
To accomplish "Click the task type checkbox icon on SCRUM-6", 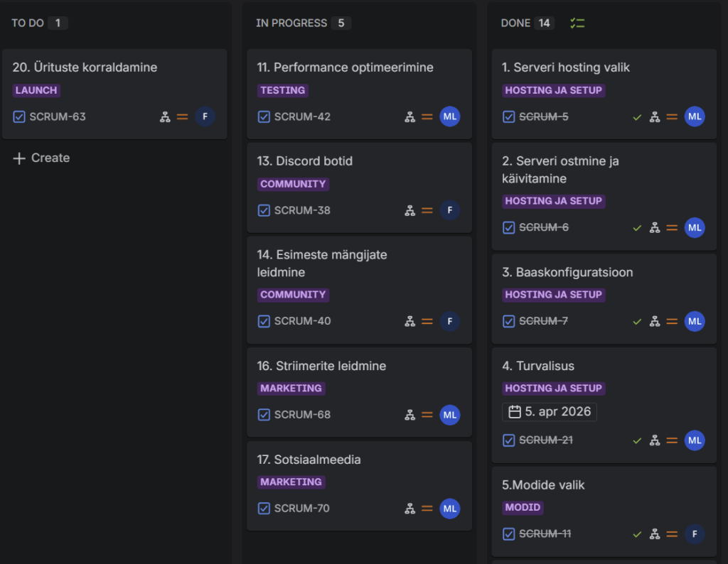I will pyautogui.click(x=508, y=227).
